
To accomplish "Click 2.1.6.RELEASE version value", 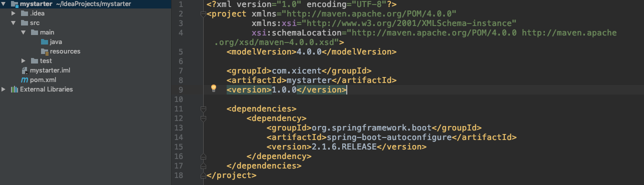I will 344,147.
